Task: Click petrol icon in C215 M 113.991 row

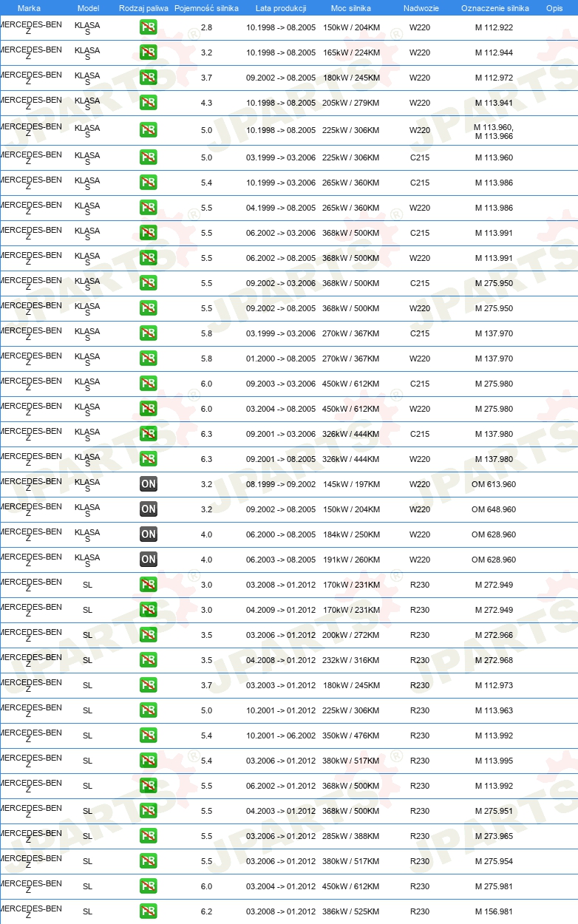Action: [149, 234]
